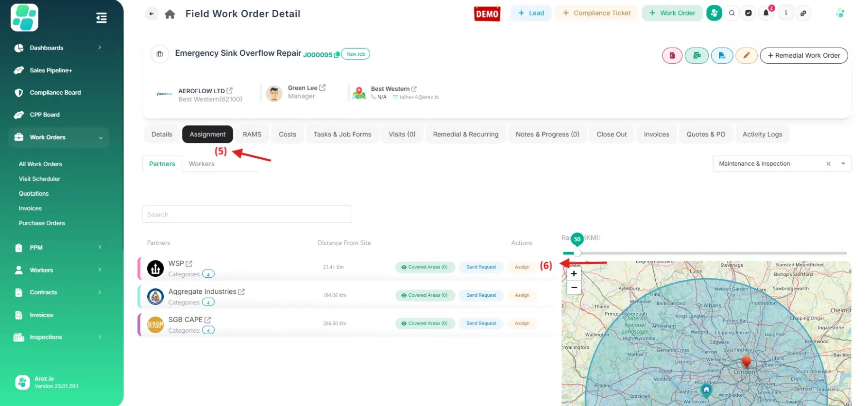Open the checkmark tasks icon in header
Screen dimensions: 868x406
749,13
